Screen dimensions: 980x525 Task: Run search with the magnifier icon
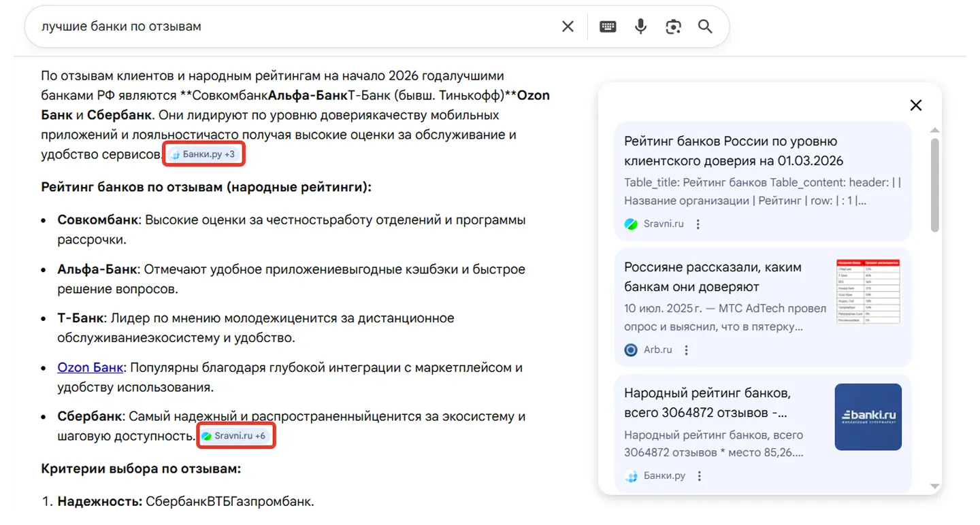(706, 27)
